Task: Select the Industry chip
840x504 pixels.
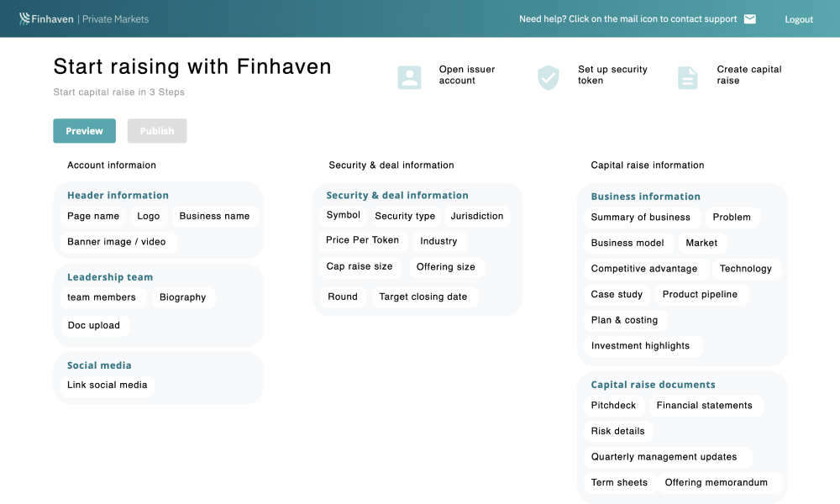Action: coord(438,242)
